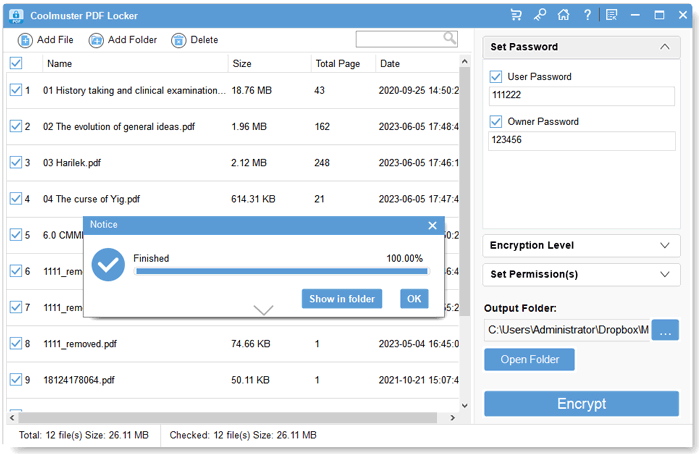The image size is (700, 454).
Task: Click Add File label in toolbar
Action: 55,40
